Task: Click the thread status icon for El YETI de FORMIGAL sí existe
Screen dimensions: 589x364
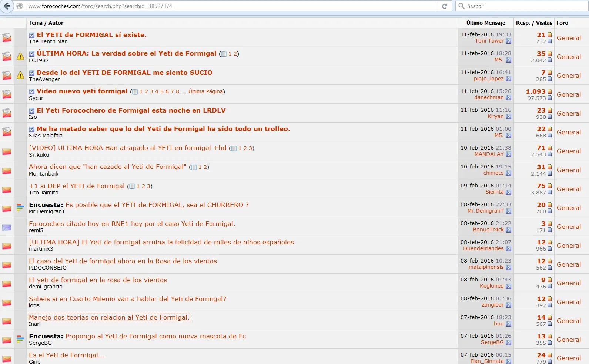Action: coord(7,37)
